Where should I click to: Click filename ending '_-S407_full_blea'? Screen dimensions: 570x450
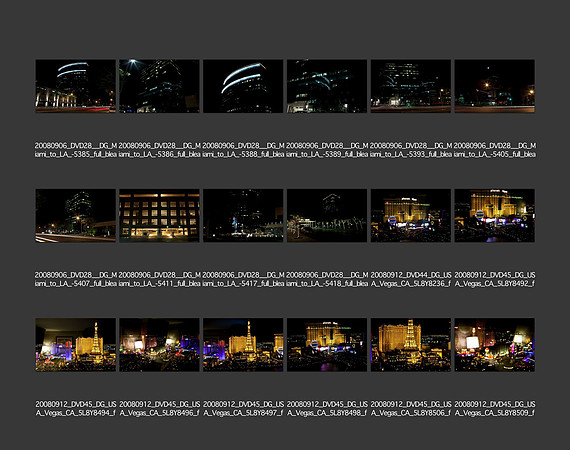click(x=76, y=279)
